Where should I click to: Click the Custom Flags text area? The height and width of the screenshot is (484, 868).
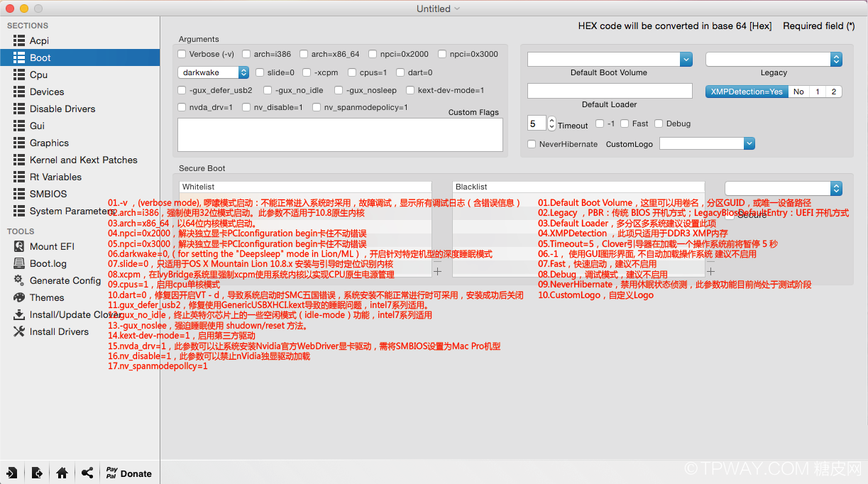click(x=340, y=135)
